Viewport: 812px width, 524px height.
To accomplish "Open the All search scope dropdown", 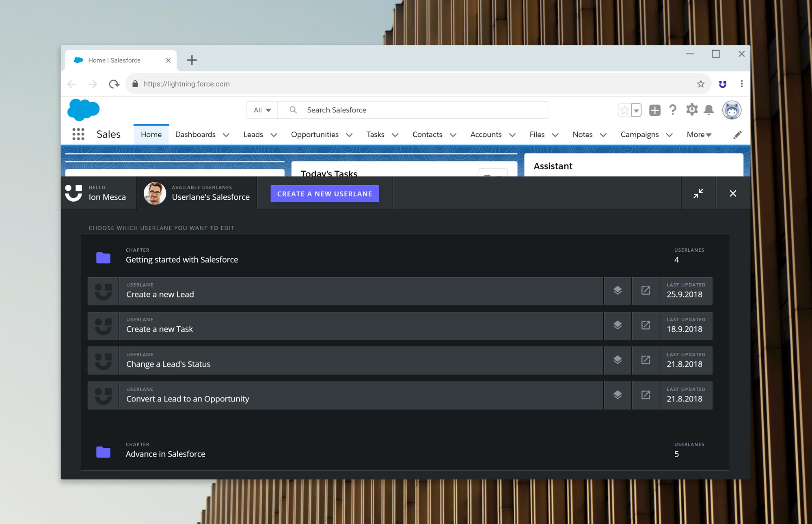I will point(262,110).
